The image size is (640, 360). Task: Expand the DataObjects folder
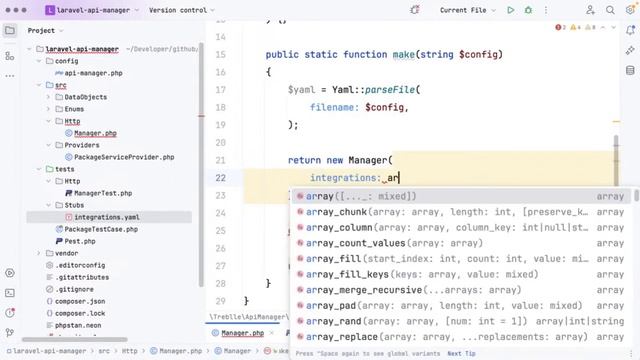point(49,97)
